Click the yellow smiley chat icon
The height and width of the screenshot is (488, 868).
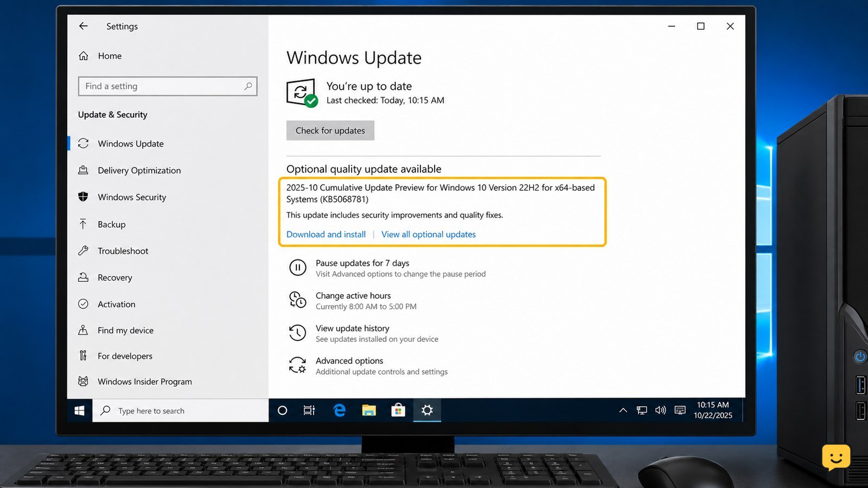(836, 458)
